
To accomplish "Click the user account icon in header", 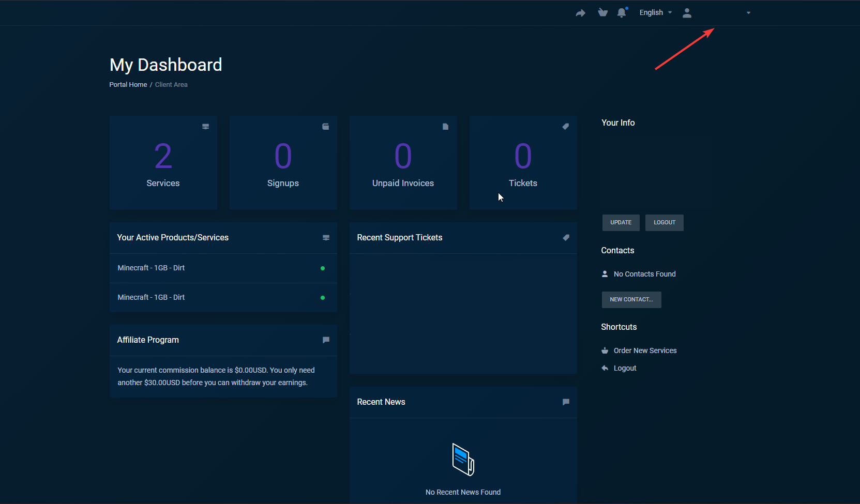I will pos(687,13).
